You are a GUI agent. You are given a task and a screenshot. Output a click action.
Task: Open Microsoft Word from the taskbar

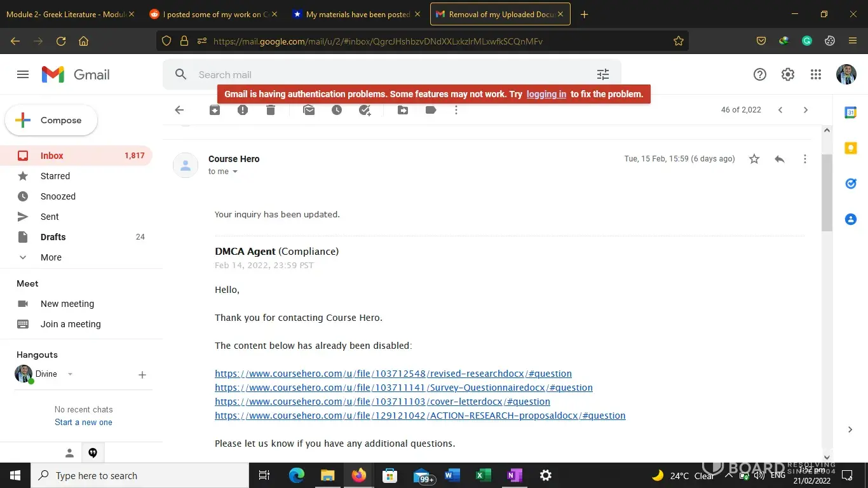(x=452, y=475)
